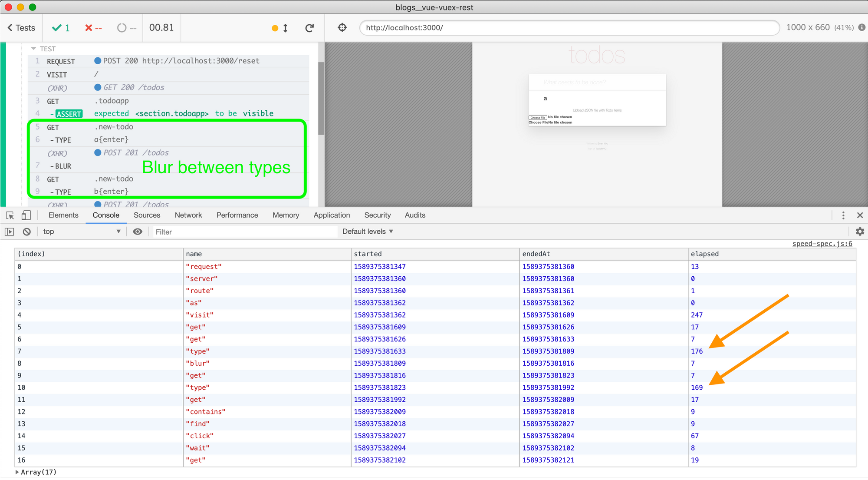Click the clear console icon
868x480 pixels.
pyautogui.click(x=27, y=232)
